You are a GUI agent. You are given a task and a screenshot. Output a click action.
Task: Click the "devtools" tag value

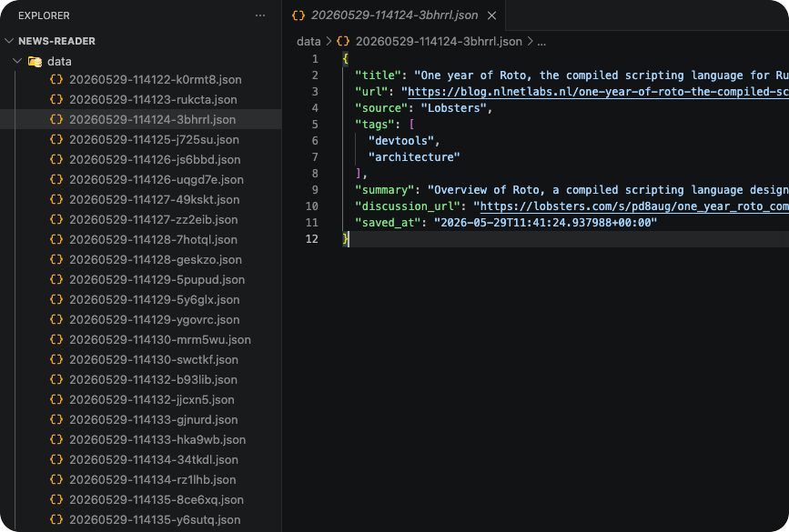[401, 140]
